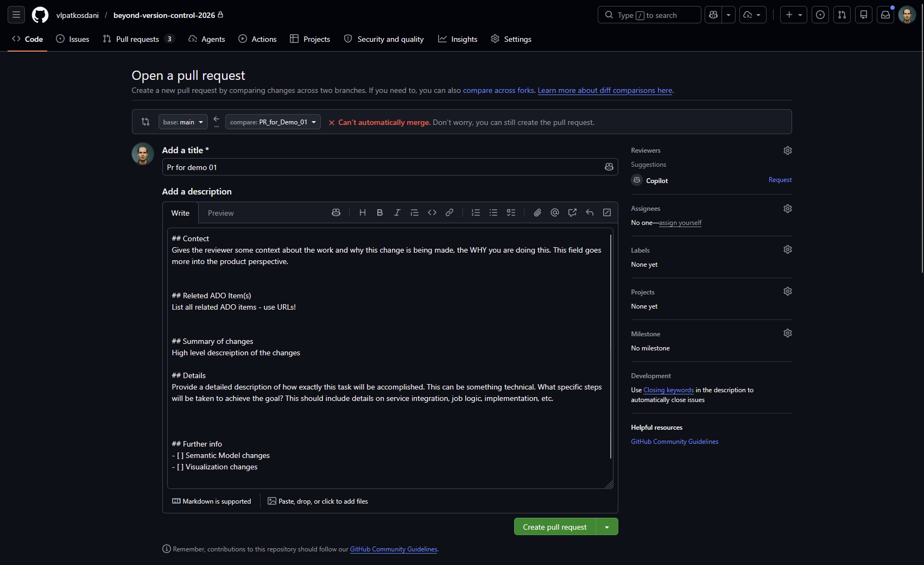Mention a user with @ icon
The width and height of the screenshot is (924, 565).
coord(555,213)
